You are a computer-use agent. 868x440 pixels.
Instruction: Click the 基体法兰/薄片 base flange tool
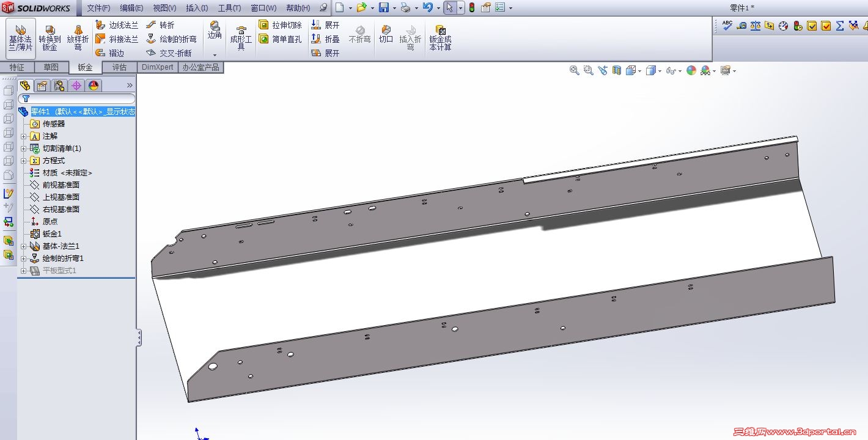pos(21,38)
